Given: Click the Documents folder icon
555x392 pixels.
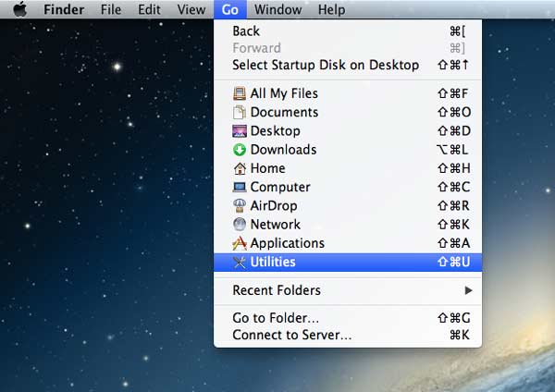Looking at the screenshot, I should pyautogui.click(x=240, y=112).
